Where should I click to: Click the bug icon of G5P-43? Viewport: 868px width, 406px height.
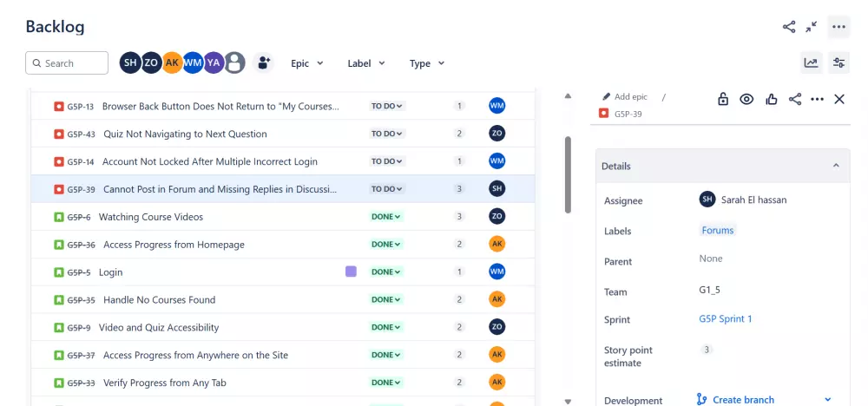pyautogui.click(x=59, y=134)
